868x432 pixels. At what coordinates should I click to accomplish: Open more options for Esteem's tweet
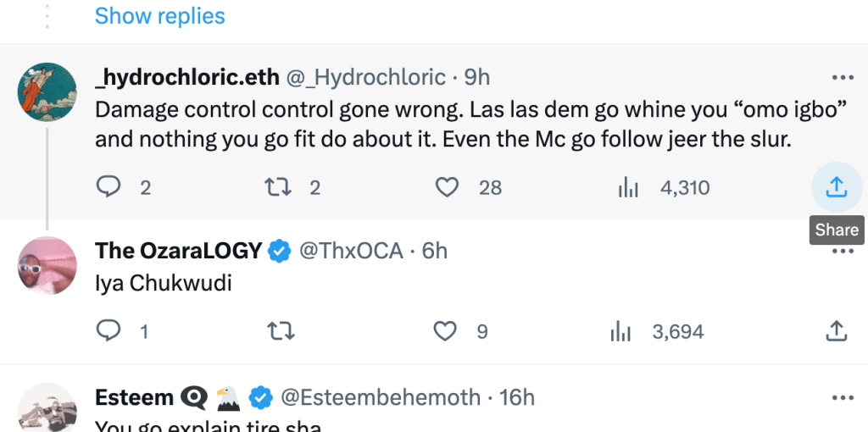click(x=843, y=398)
